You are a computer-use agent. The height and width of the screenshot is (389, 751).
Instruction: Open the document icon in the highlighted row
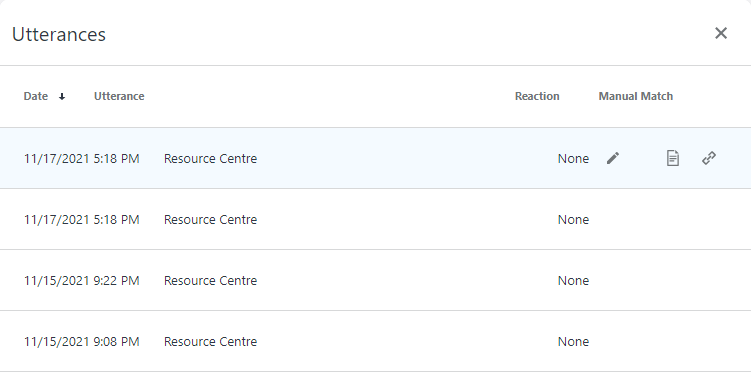[672, 158]
